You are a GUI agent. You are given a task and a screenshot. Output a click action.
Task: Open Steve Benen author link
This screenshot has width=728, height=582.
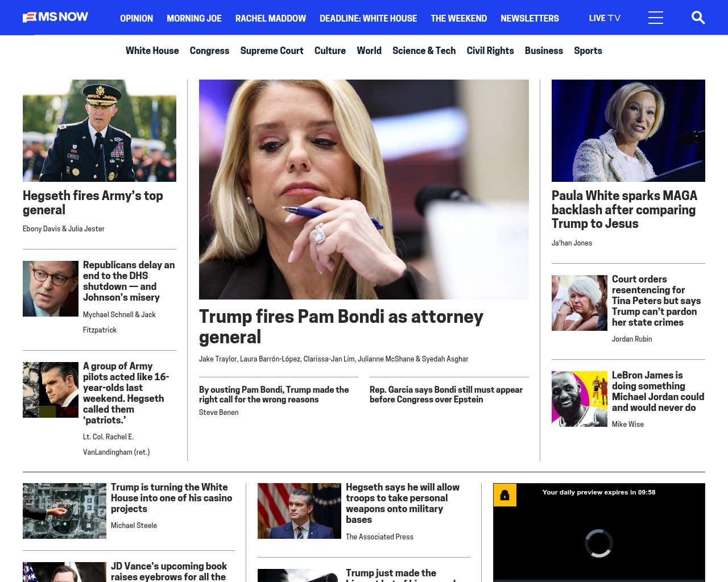tap(219, 413)
